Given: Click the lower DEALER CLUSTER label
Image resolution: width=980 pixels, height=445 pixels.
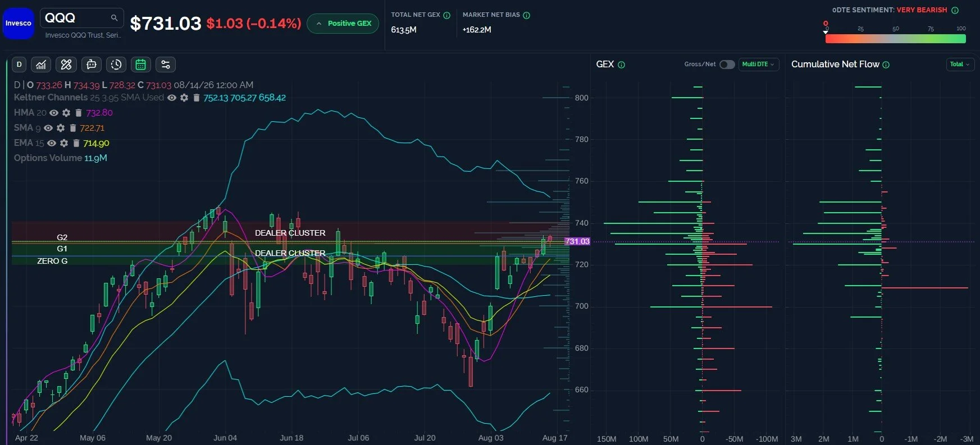Looking at the screenshot, I should 290,253.
